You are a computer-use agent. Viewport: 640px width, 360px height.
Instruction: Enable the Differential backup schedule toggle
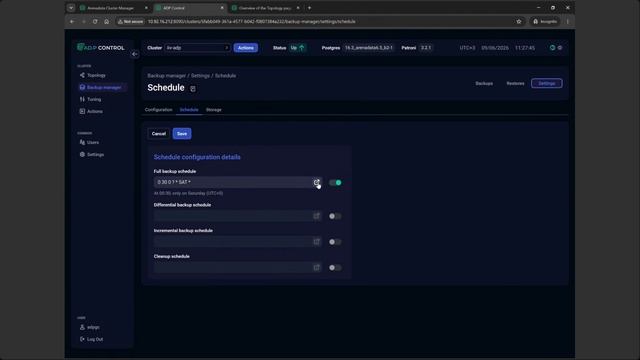point(335,216)
